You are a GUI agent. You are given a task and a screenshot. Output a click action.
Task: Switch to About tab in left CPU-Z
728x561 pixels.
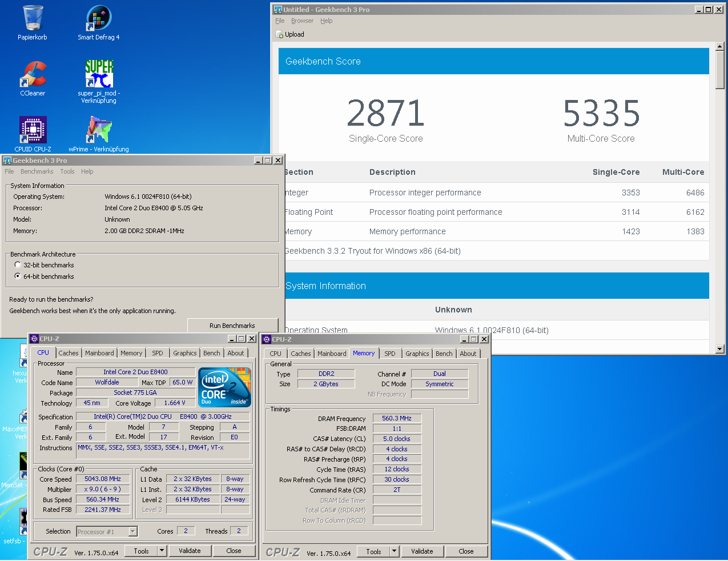click(x=236, y=354)
